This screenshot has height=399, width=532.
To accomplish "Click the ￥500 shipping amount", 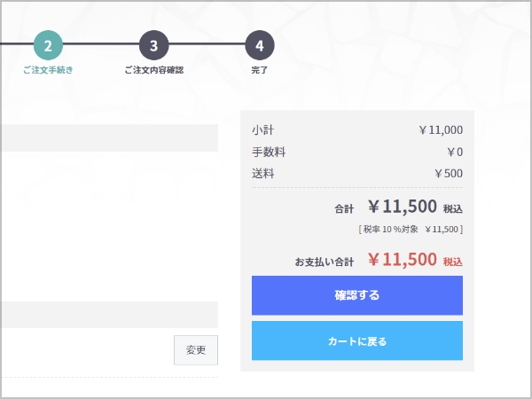I will [x=448, y=173].
